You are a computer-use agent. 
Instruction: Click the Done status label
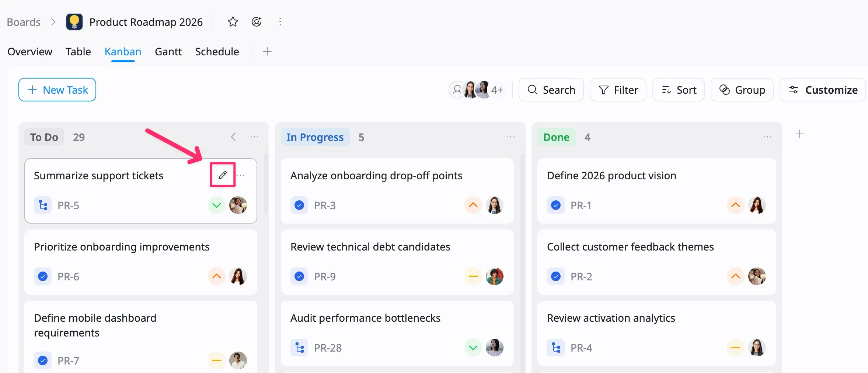coord(557,137)
